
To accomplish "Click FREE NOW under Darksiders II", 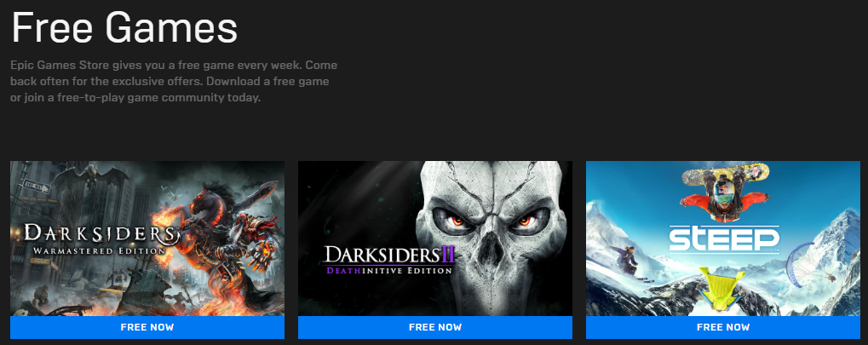I will 435,327.
